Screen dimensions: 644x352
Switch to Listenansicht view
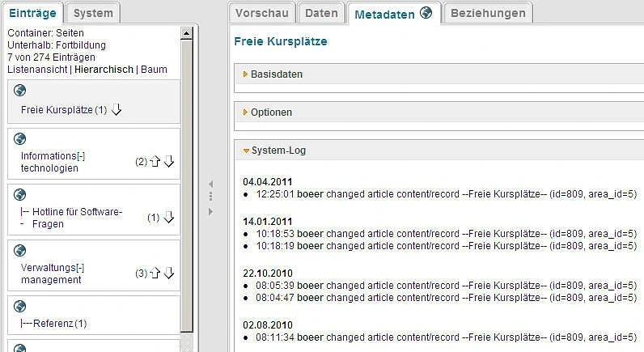tap(36, 70)
